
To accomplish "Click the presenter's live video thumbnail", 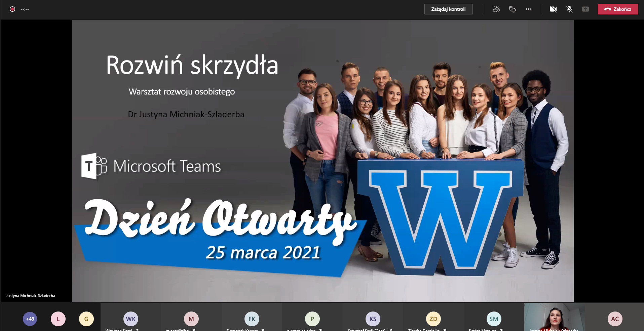I will [x=554, y=318].
